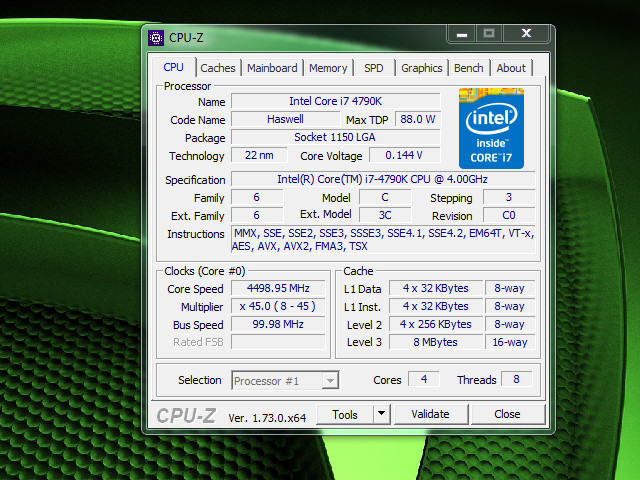Click the Tools button
Image resolution: width=640 pixels, height=480 pixels.
[345, 415]
